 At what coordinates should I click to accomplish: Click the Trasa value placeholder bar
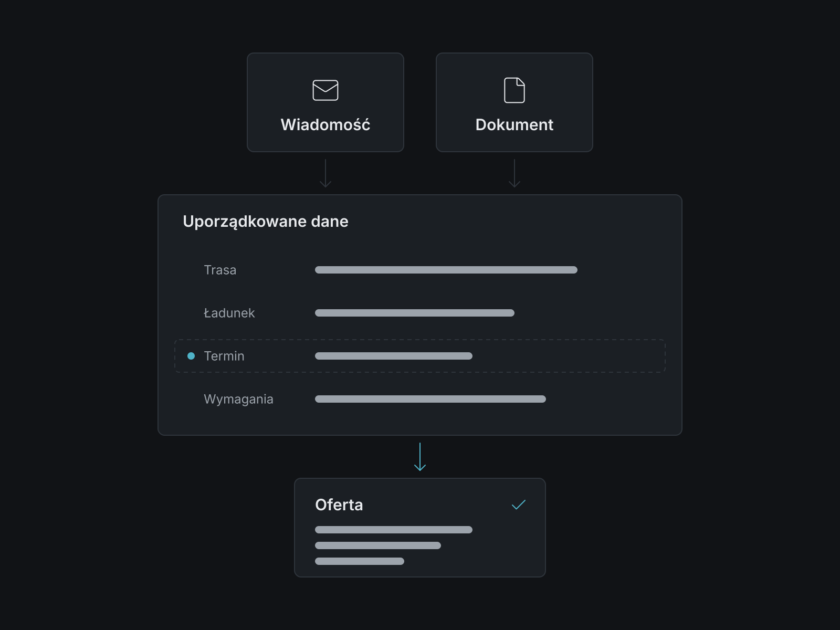(446, 270)
